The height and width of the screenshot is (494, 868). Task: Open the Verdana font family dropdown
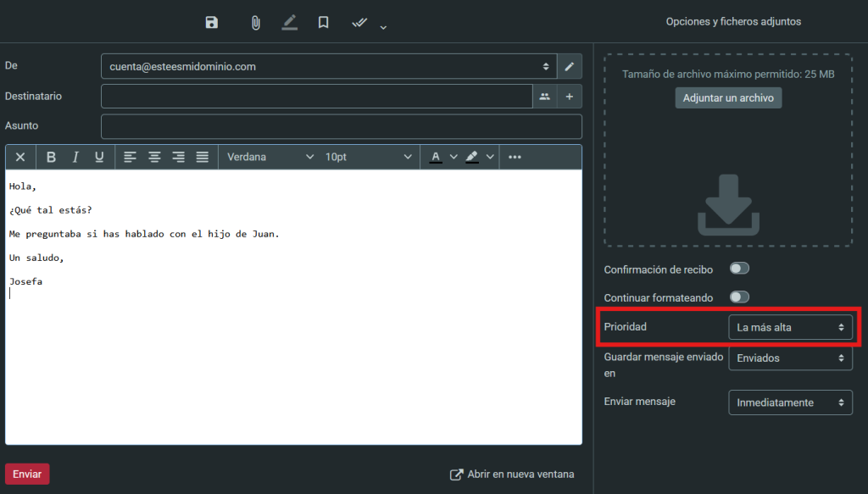point(270,157)
